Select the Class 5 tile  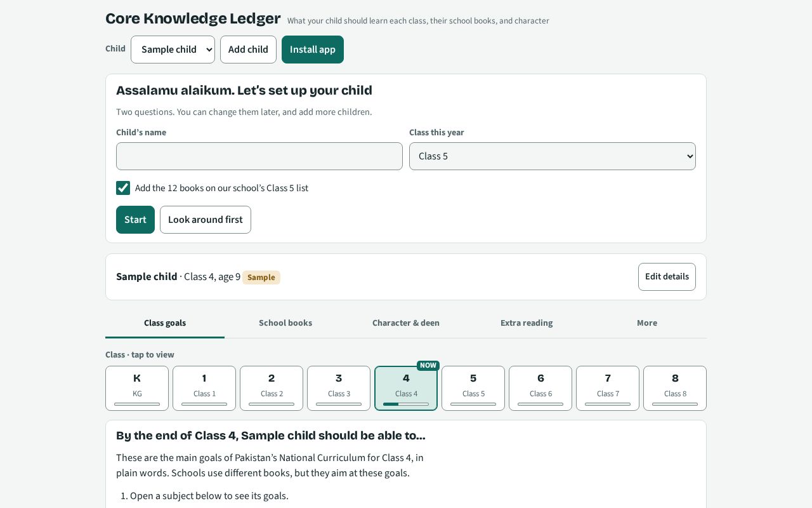click(x=473, y=388)
